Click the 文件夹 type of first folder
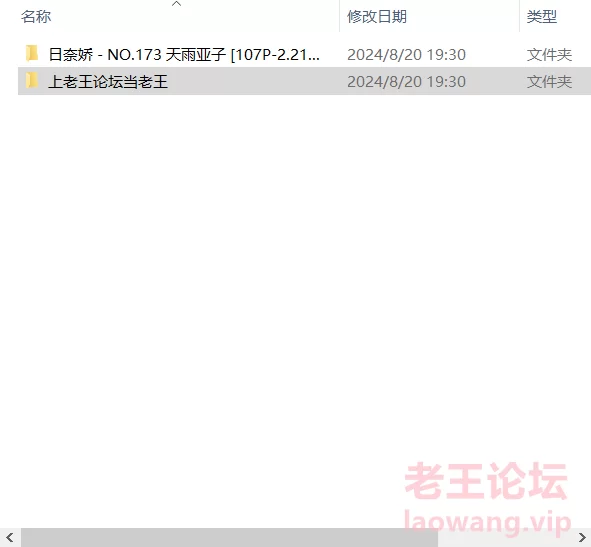The image size is (591, 547). (549, 55)
